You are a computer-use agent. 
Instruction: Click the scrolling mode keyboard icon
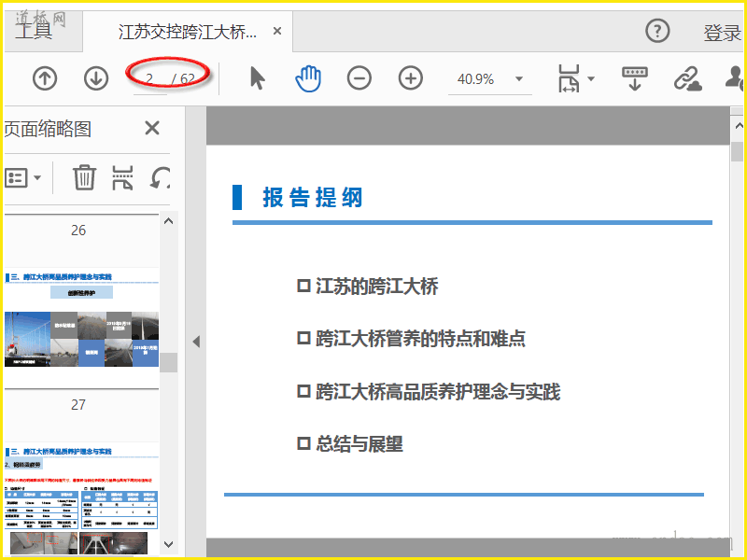[x=635, y=78]
